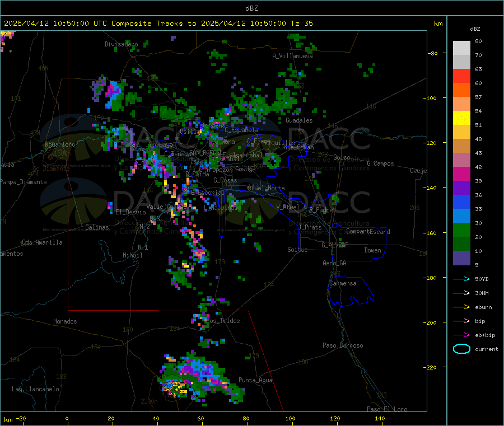Click the '-160' tick on the vertical axis
Screen dimensions: 504x426
pos(431,233)
